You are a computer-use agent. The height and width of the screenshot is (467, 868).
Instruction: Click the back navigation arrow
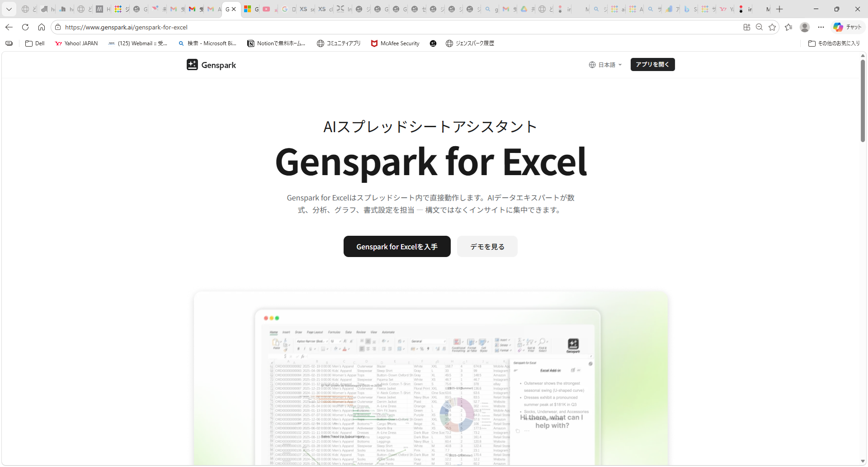tap(9, 27)
